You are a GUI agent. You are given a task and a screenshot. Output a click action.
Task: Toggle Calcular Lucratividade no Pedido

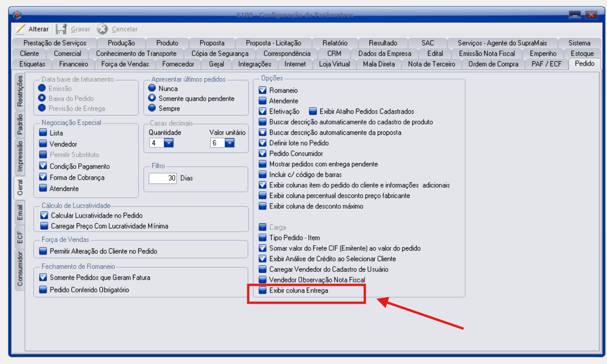coord(44,216)
